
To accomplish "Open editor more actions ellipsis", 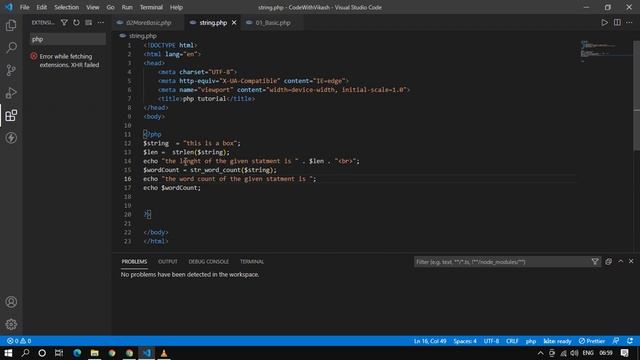I will [629, 23].
